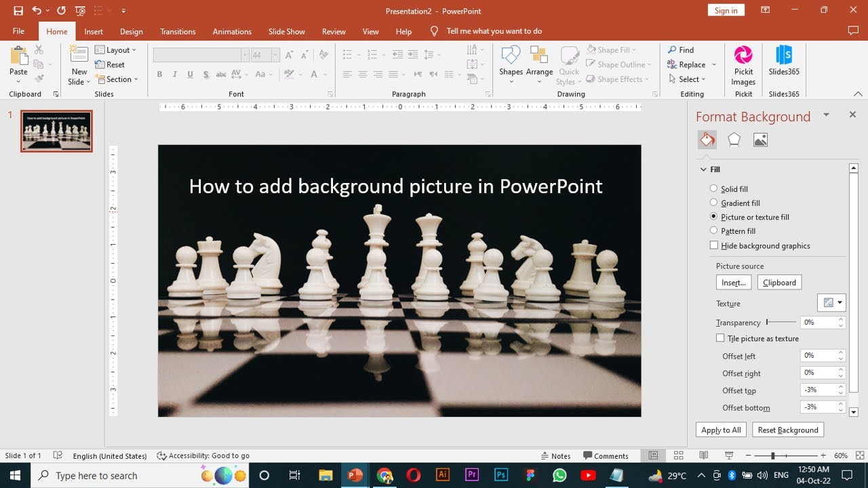Viewport: 868px width, 488px height.
Task: Click the Paste clipboard icon
Action: coord(18,56)
